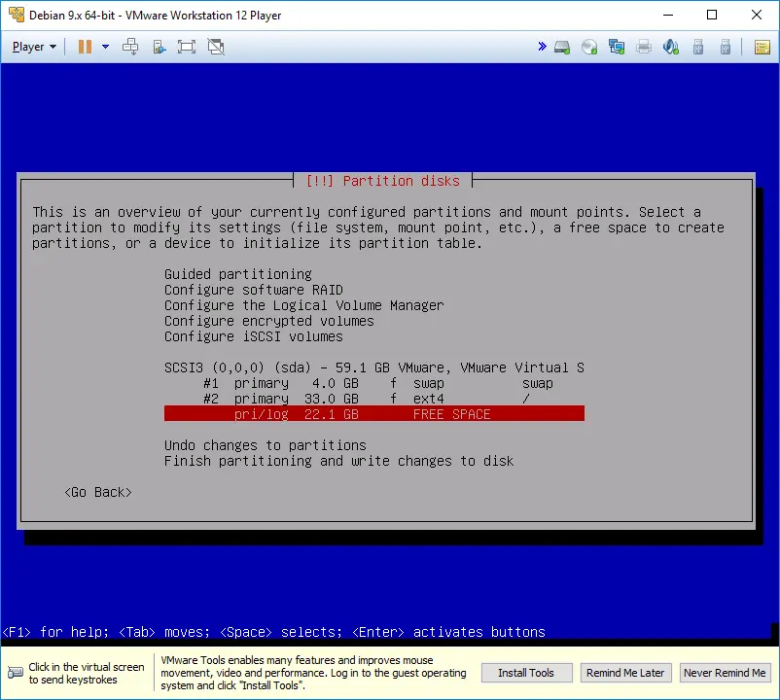Click the pause virtual machine icon
780x700 pixels.
click(85, 47)
